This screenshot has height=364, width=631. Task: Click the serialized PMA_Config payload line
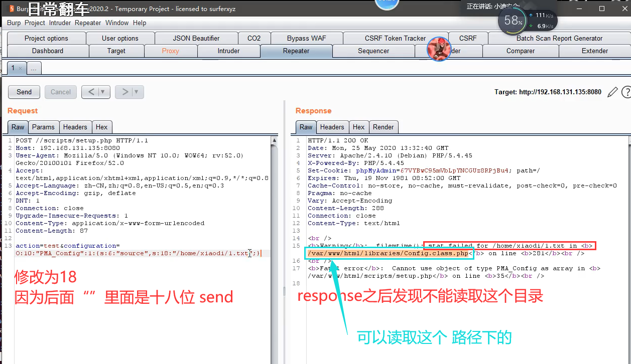138,253
